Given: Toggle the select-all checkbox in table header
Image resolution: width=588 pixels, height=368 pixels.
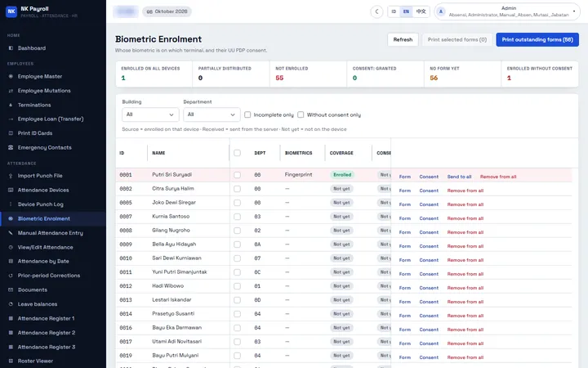Looking at the screenshot, I should coord(237,153).
